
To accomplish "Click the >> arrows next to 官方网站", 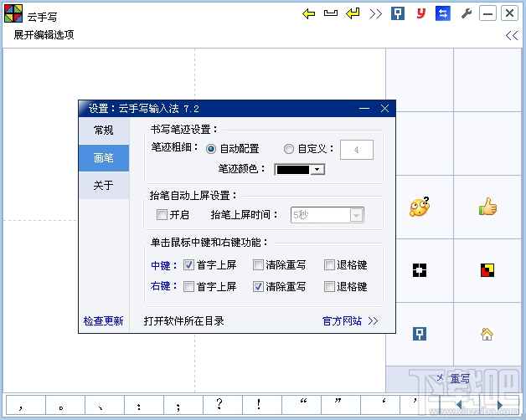I will click(x=373, y=321).
